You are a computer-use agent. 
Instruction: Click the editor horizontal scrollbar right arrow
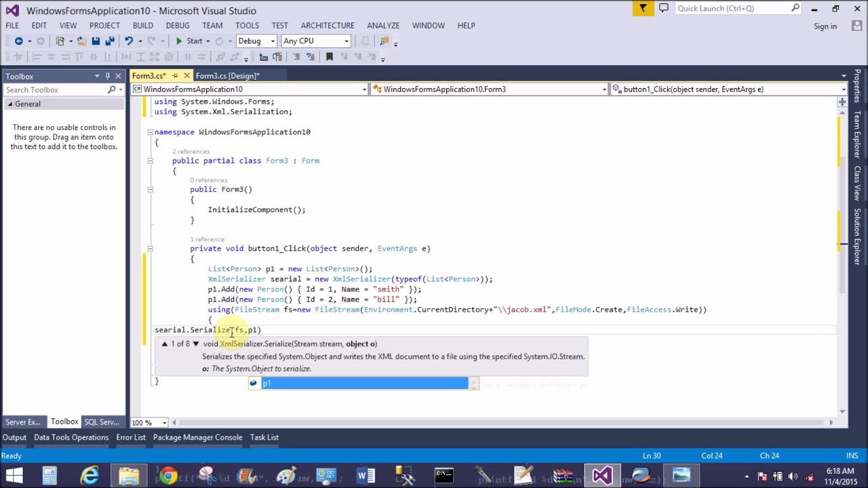pos(831,423)
